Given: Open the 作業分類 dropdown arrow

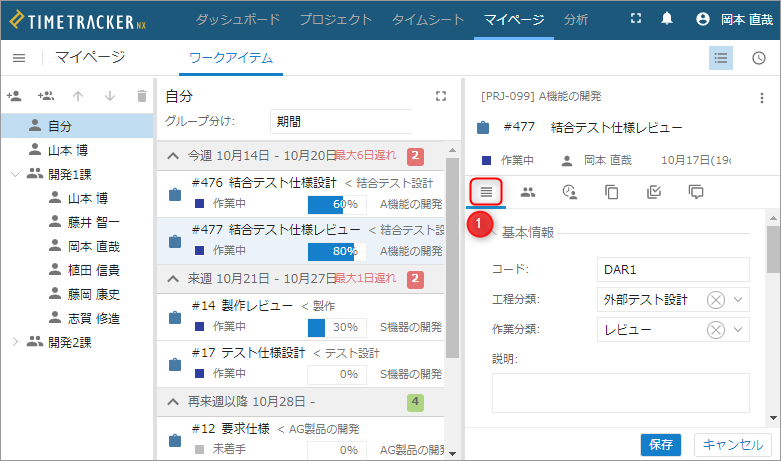Looking at the screenshot, I should coord(738,330).
